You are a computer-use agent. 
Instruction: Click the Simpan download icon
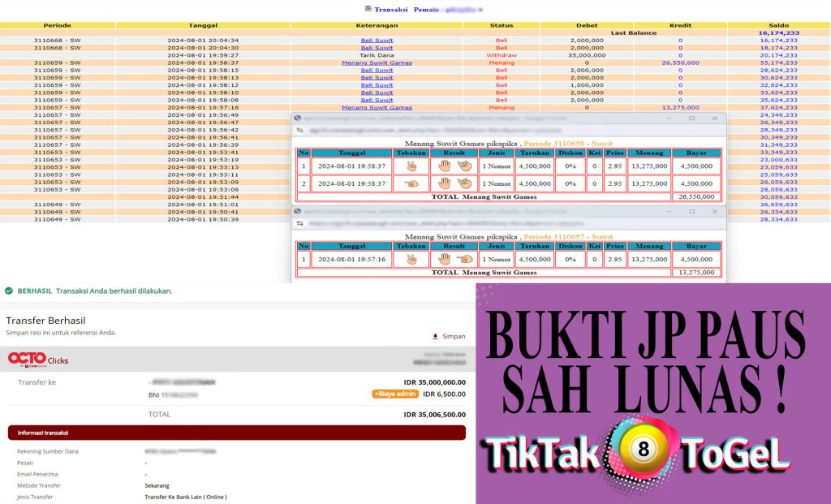pos(435,336)
